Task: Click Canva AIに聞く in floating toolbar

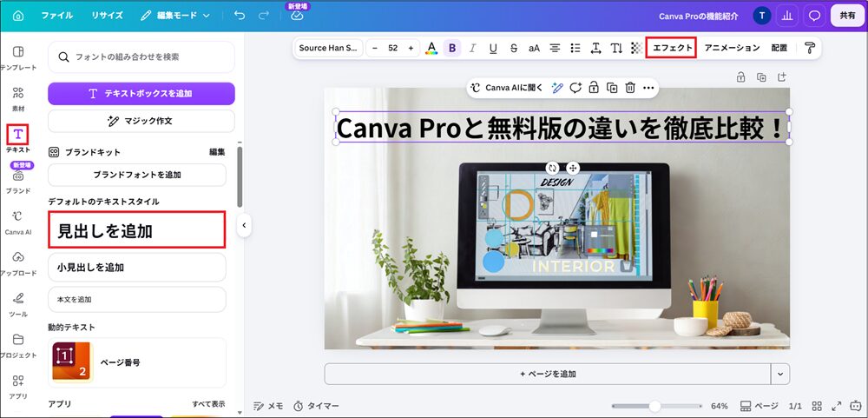Action: click(507, 88)
